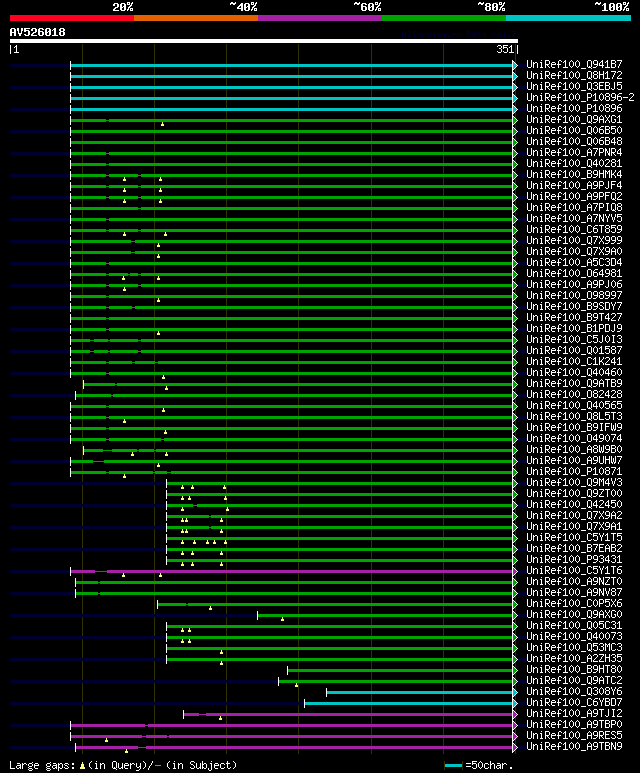Image resolution: width=640 pixels, height=773 pixels.
Task: Click the orange ~40% identity legend bar
Action: (196, 18)
